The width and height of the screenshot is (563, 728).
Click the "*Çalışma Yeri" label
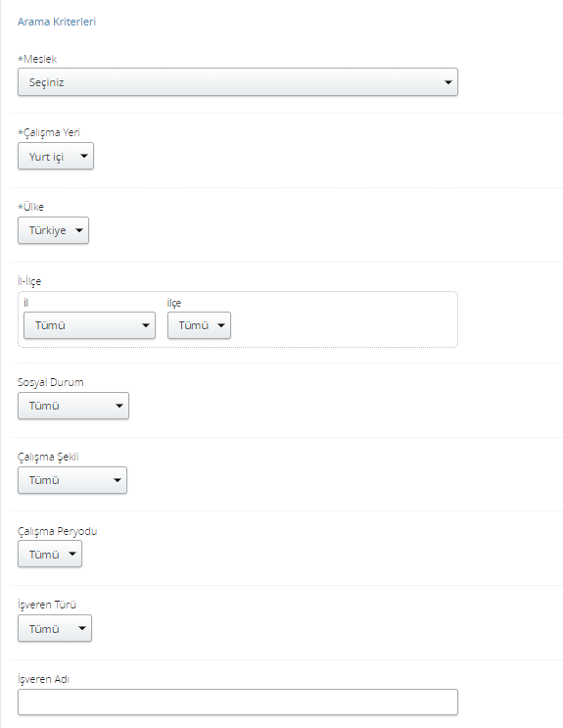click(49, 133)
